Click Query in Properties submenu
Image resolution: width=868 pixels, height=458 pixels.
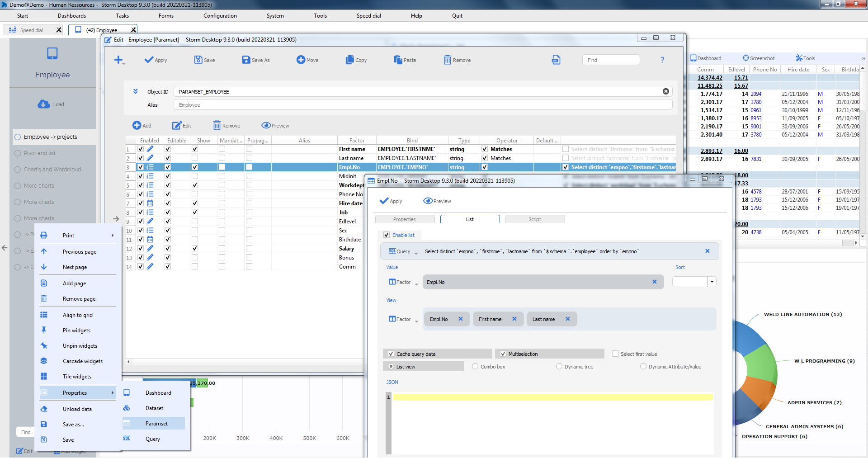[154, 439]
